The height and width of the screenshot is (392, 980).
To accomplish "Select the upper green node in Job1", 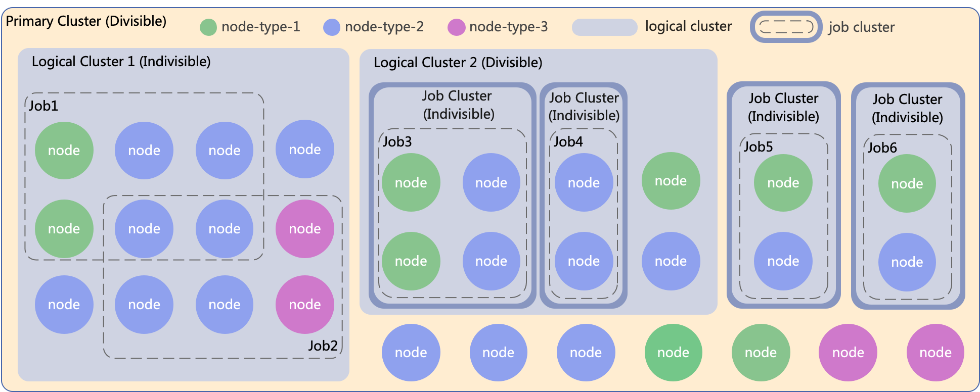I will pos(64,151).
